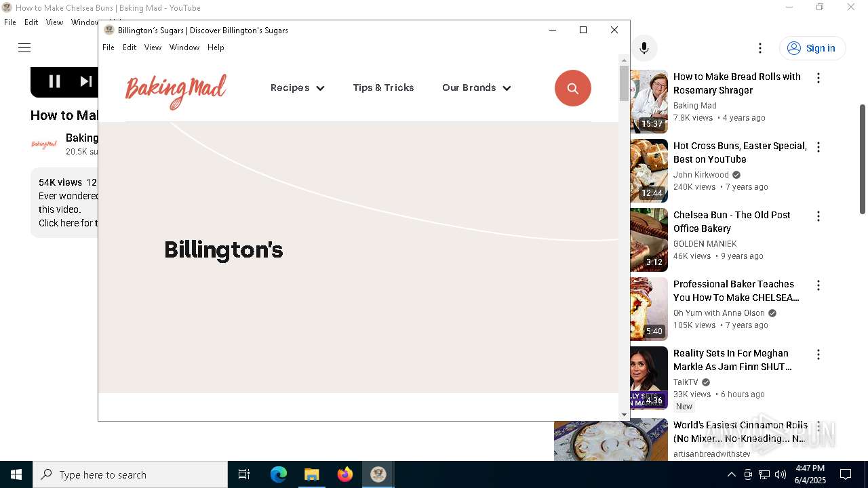
Task: Open options for Bread Rolls with Rosemary Shrager
Action: tap(818, 78)
